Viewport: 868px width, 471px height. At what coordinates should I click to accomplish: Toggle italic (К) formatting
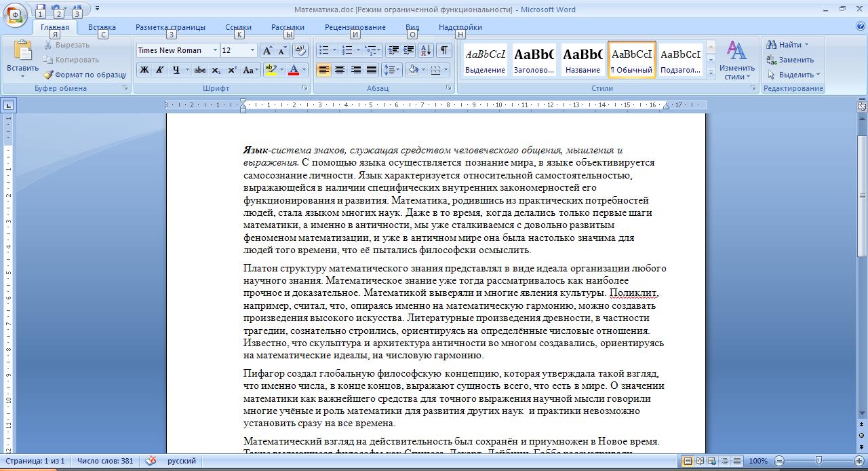click(x=160, y=70)
